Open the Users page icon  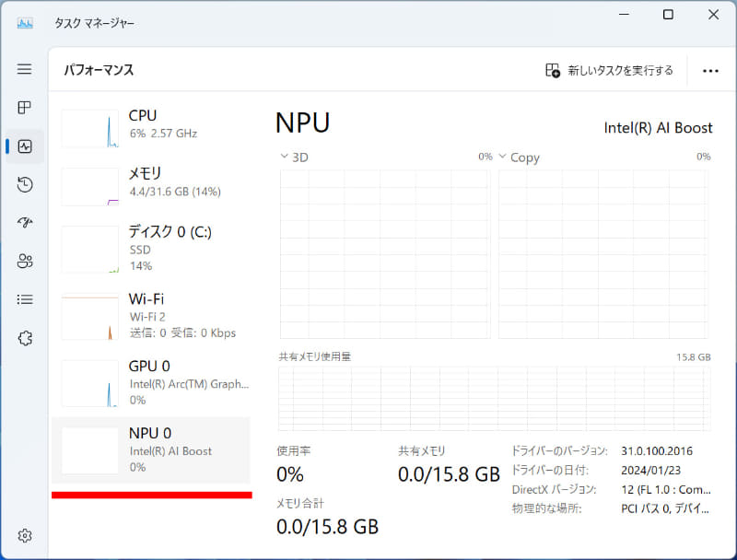pyautogui.click(x=25, y=261)
